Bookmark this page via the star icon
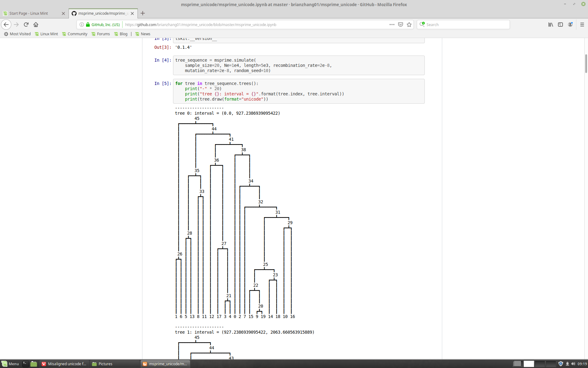 (x=409, y=25)
